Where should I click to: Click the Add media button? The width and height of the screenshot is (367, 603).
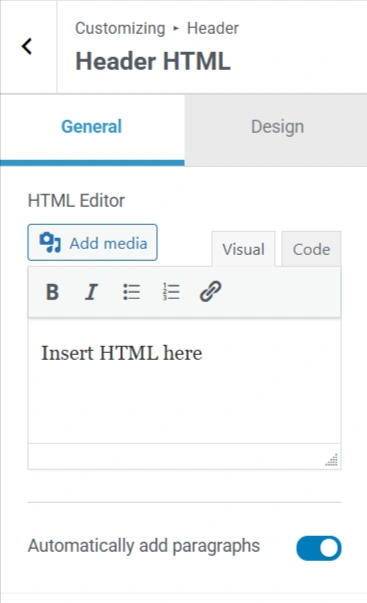(x=92, y=243)
